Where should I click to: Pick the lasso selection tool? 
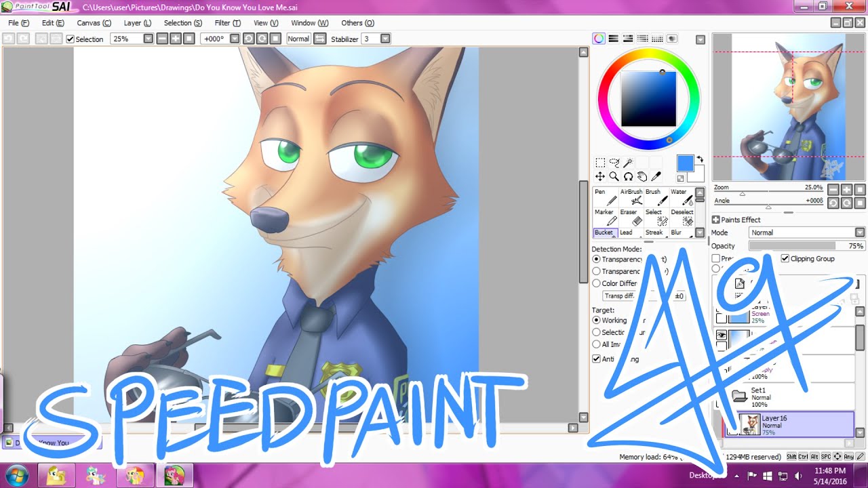tap(614, 163)
